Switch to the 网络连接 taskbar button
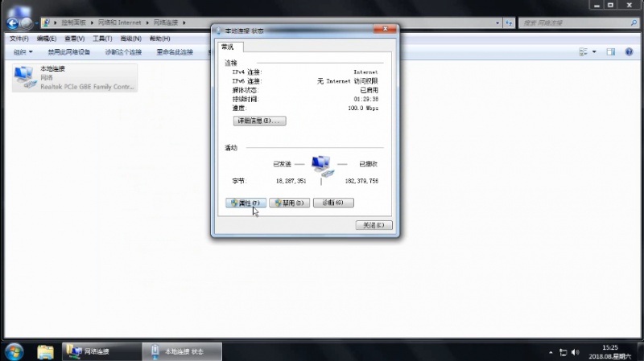 pos(102,351)
